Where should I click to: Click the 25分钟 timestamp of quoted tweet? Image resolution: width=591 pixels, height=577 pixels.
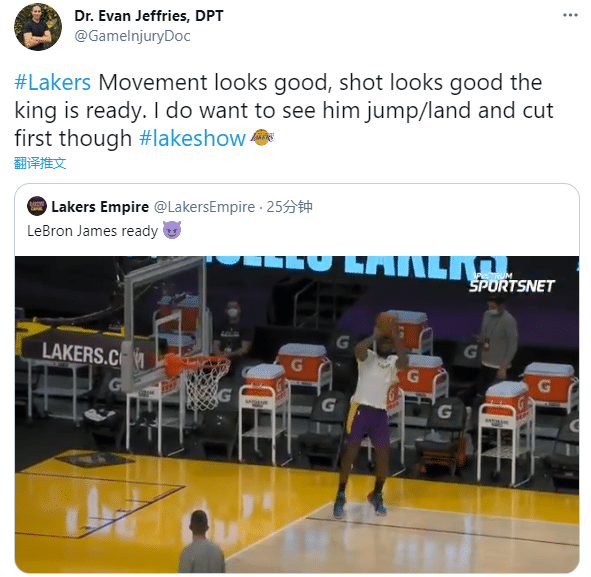(289, 207)
